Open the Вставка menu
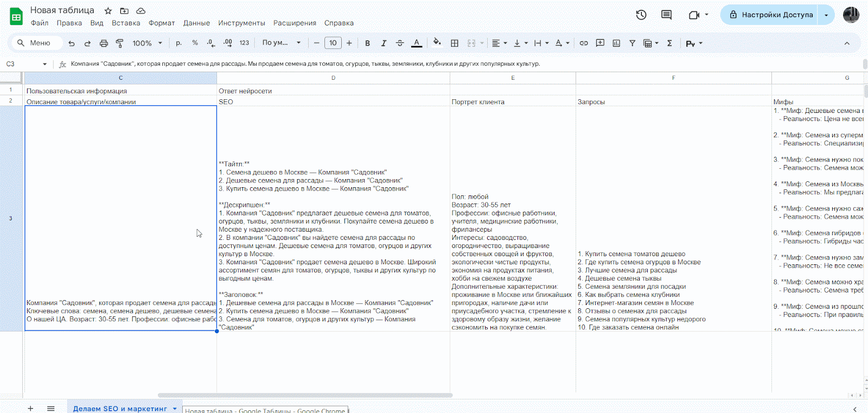Viewport: 868px width, 413px height. click(x=126, y=23)
